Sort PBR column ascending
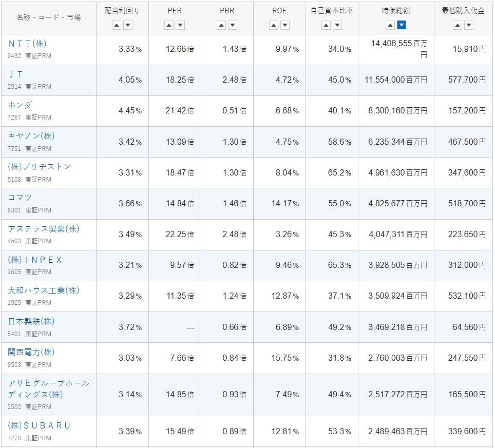495x448 pixels. tap(221, 25)
